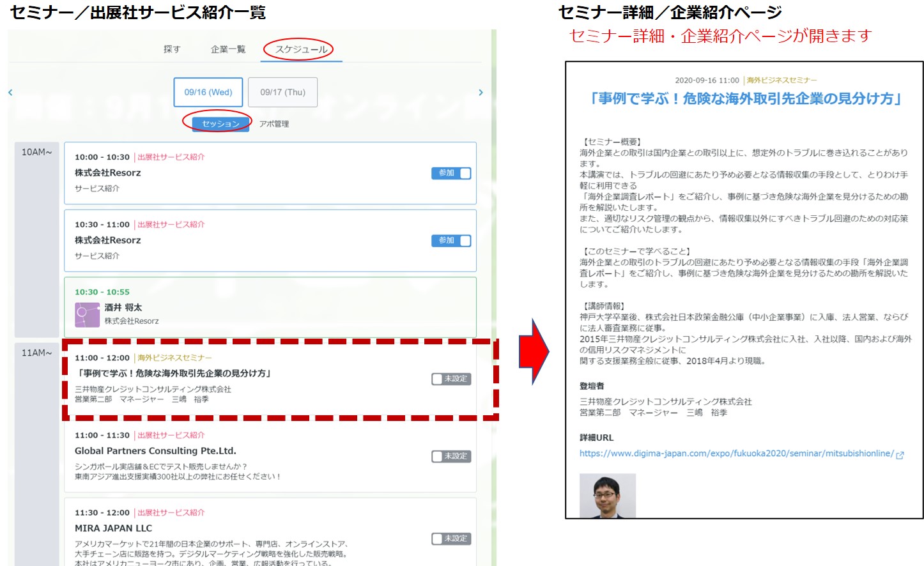This screenshot has height=566, width=924.
Task: Click 登壇者 heading in detail page
Action: (x=592, y=386)
